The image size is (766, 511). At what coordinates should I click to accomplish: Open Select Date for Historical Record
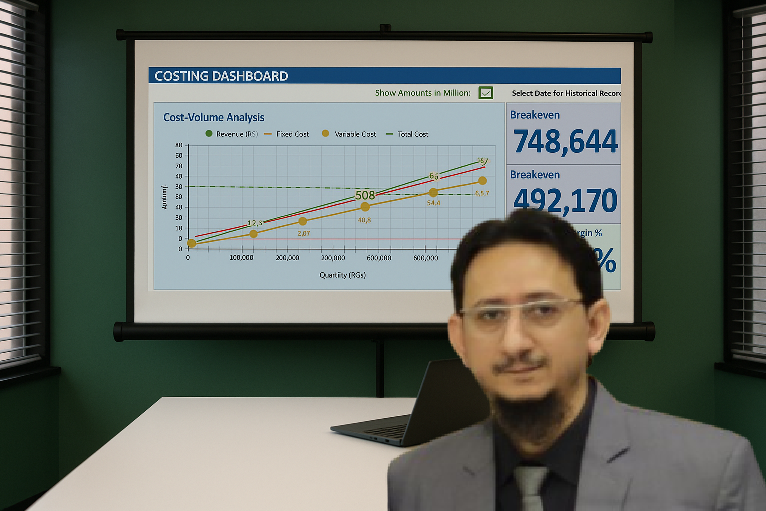coord(566,93)
